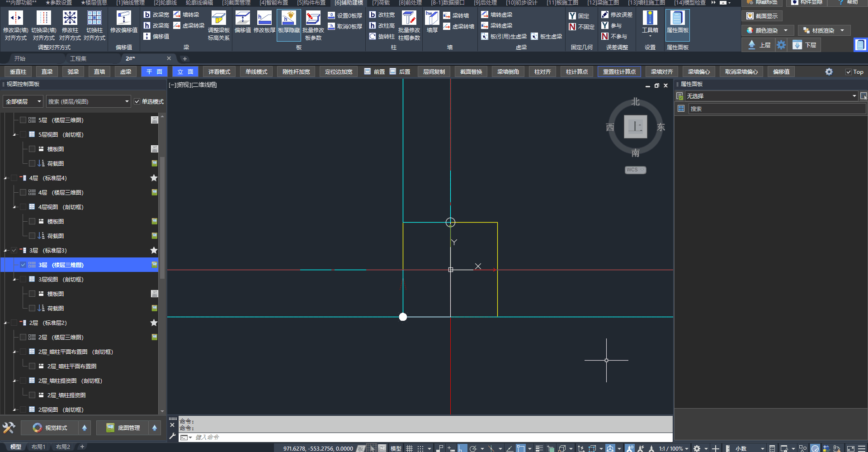The width and height of the screenshot is (868, 452).
Task: Toggle the 单选模式 checkbox
Action: coord(137,102)
